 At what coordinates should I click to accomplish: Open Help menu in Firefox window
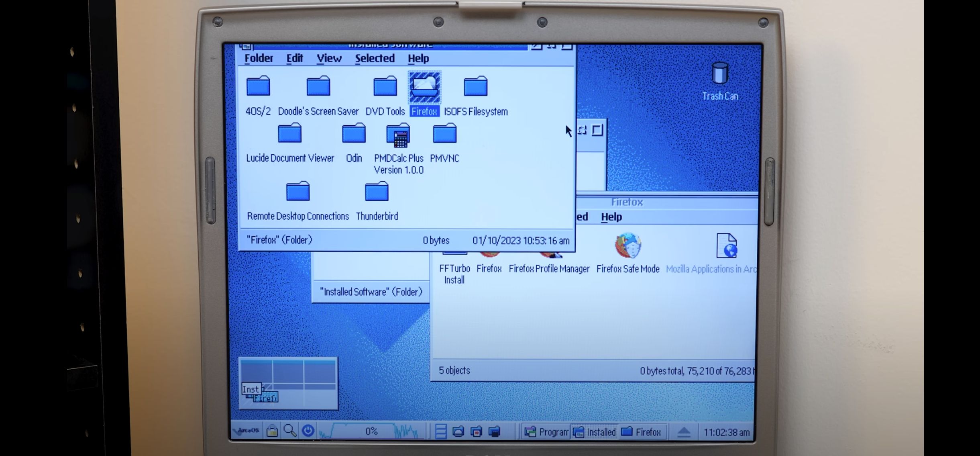611,217
